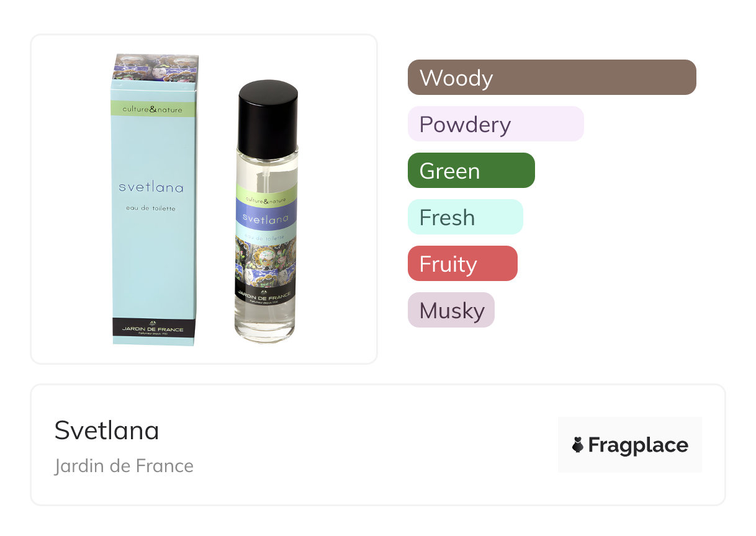
Task: Click the purple svetlana label on bottle
Action: pos(267,217)
